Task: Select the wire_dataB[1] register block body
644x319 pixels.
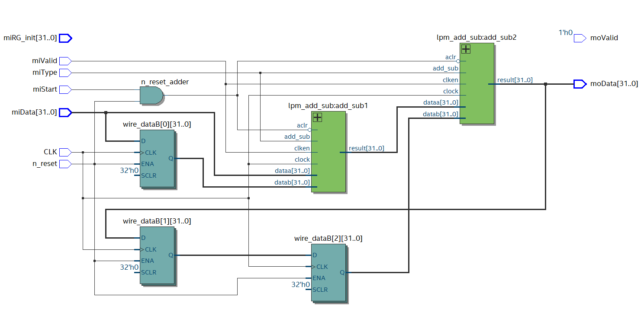Action: tap(157, 255)
